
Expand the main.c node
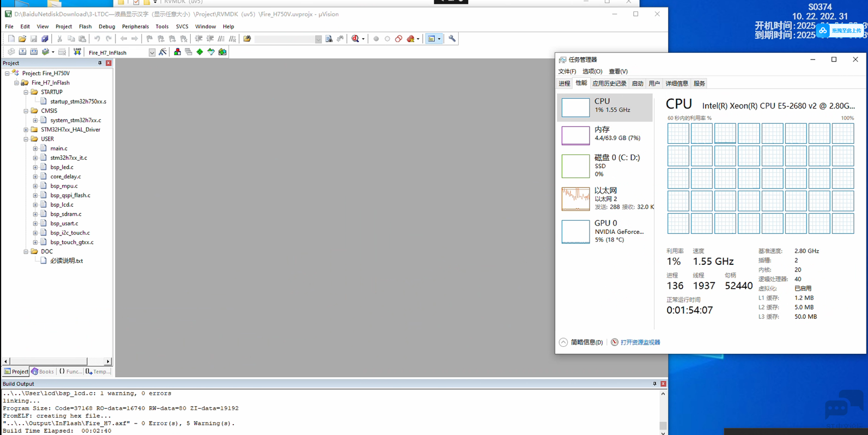pos(35,148)
